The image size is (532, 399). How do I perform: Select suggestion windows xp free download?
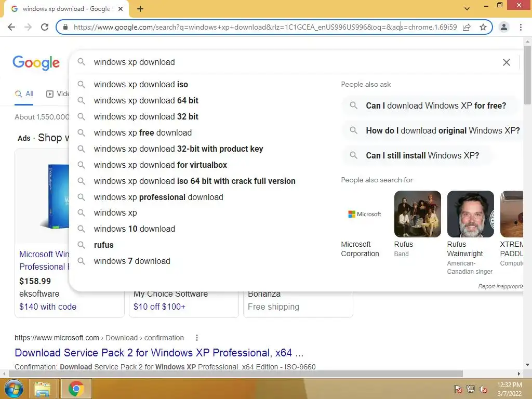click(x=143, y=132)
